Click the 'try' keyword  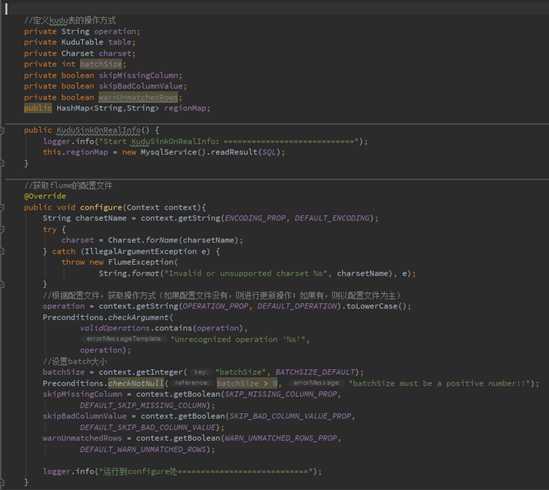(x=50, y=230)
